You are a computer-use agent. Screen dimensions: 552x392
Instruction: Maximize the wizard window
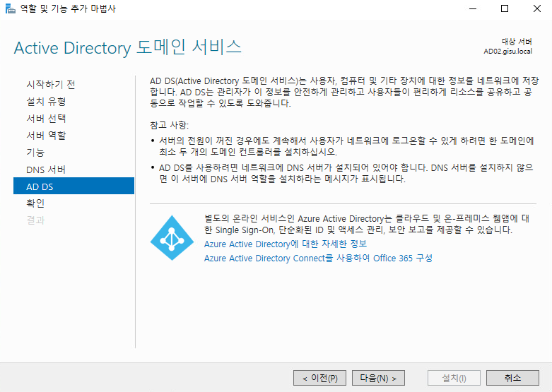tap(505, 8)
